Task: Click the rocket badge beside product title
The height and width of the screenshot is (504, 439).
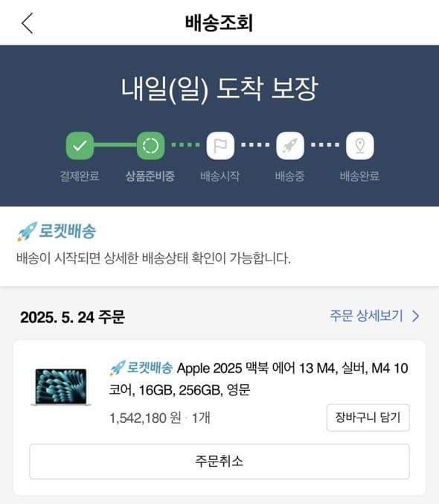Action: 118,368
